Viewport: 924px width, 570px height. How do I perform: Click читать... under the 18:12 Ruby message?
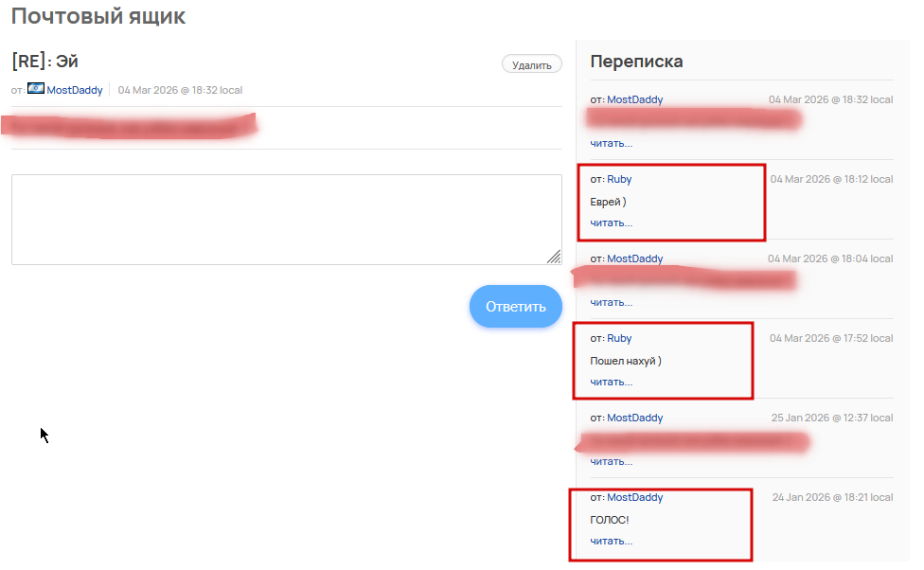pyautogui.click(x=611, y=223)
